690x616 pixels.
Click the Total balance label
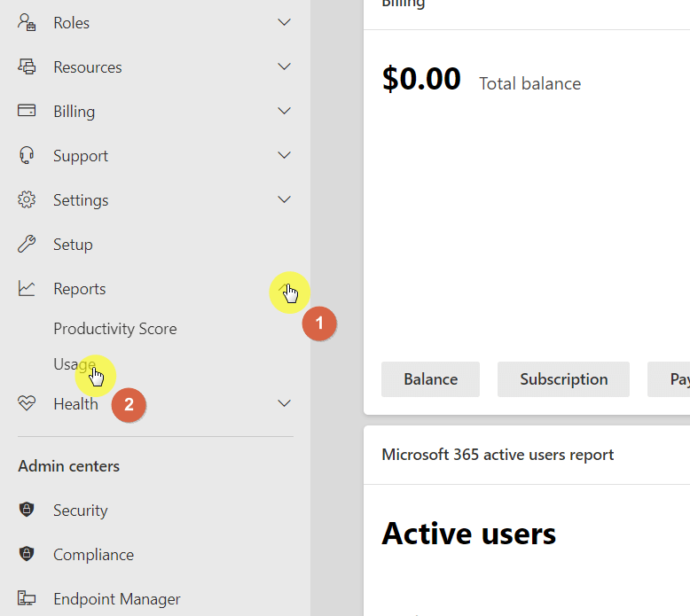[529, 83]
